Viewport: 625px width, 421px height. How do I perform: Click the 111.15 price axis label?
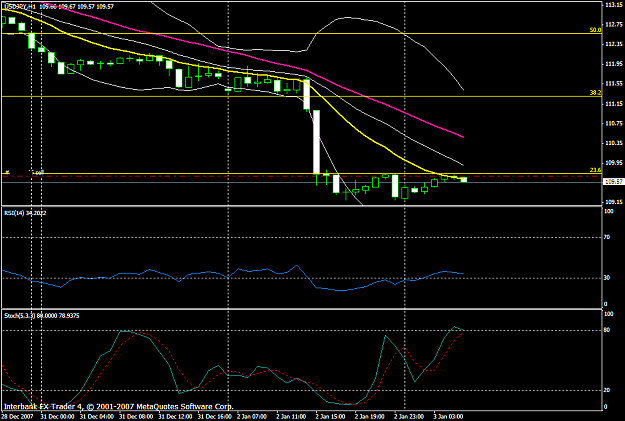pyautogui.click(x=613, y=104)
